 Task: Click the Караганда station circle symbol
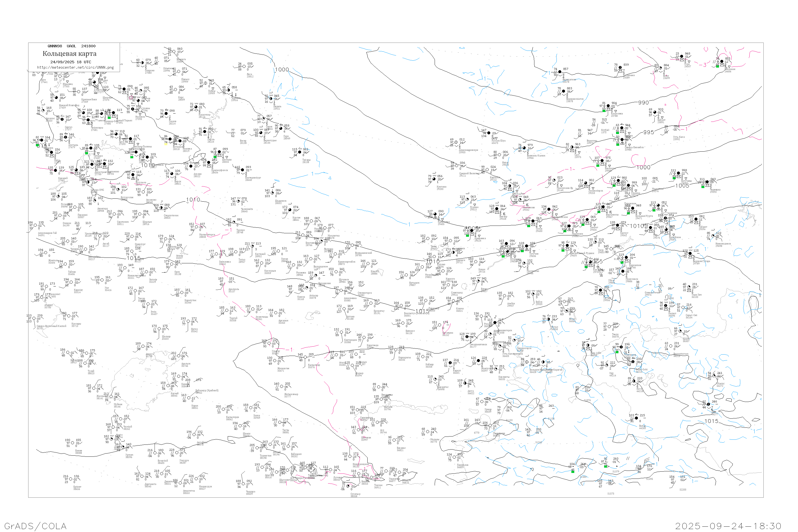click(x=364, y=338)
